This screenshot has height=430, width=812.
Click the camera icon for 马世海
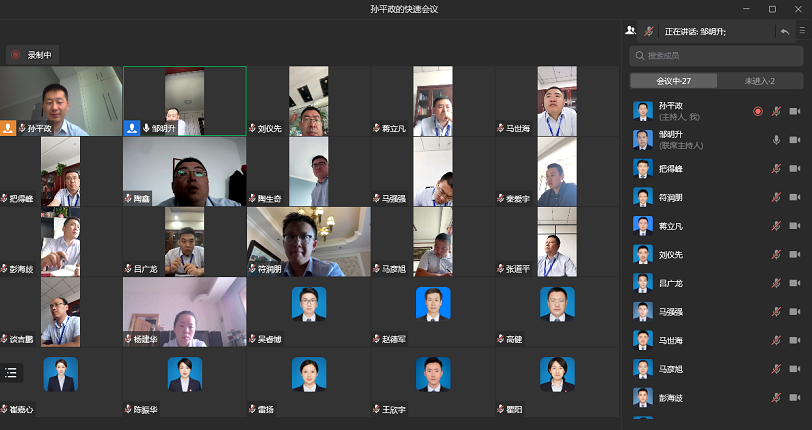[795, 341]
